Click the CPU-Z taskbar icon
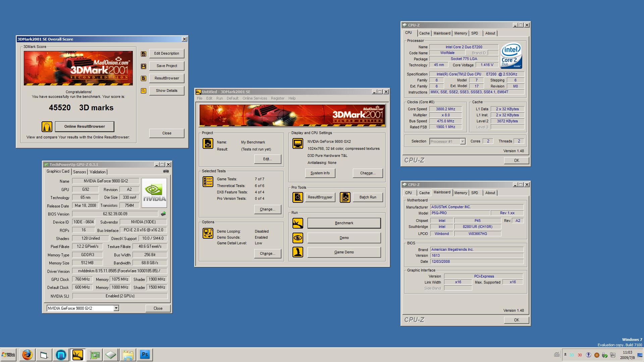644x362 pixels. (111, 355)
